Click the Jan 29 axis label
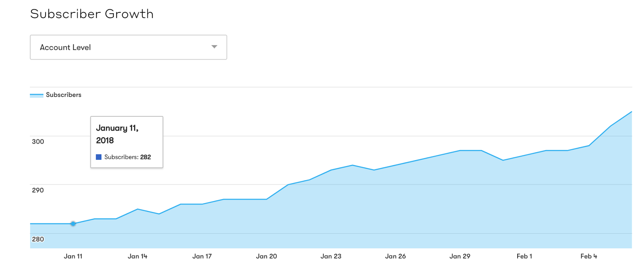Image resolution: width=644 pixels, height=264 pixels. 460,256
